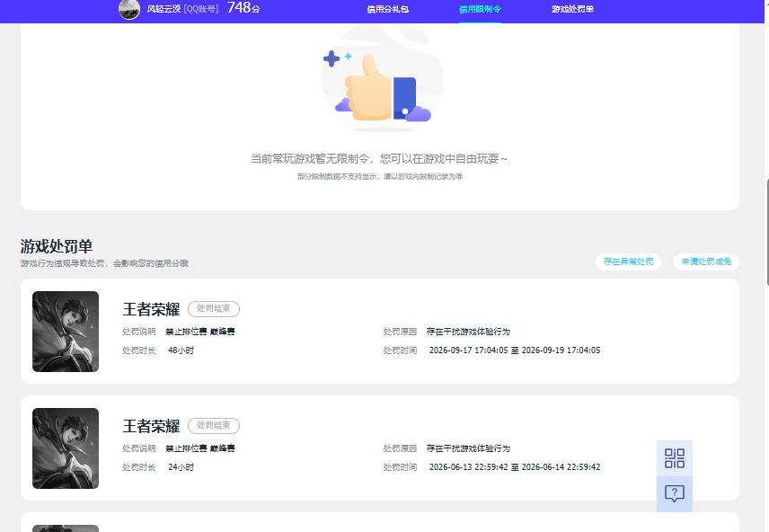
Task: Click the user avatar in header
Action: [x=129, y=9]
